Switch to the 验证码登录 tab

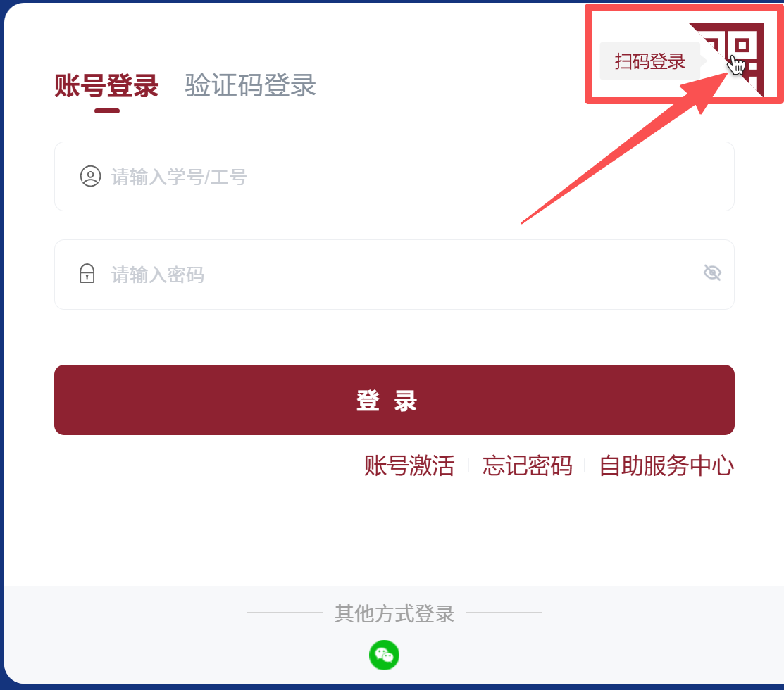tap(251, 85)
